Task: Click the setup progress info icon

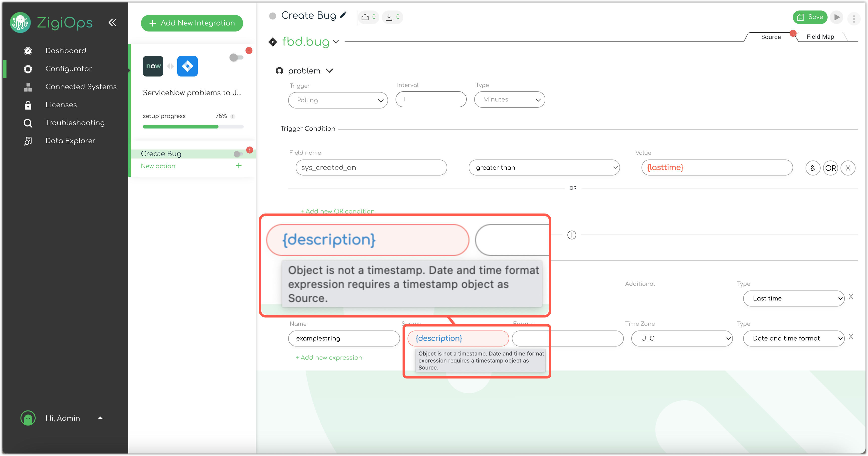Action: point(232,116)
